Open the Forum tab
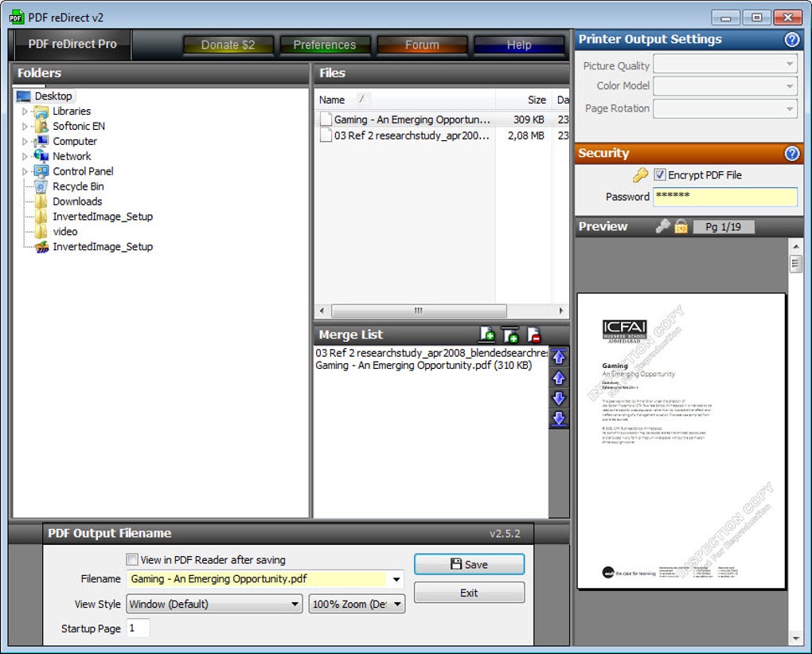 coord(422,45)
